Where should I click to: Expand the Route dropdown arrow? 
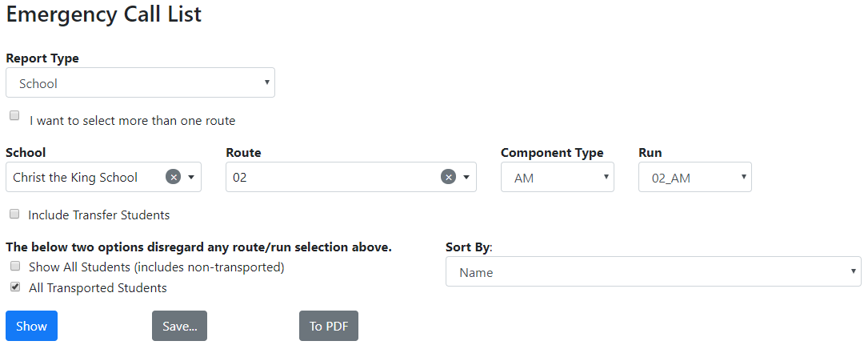[x=466, y=178]
